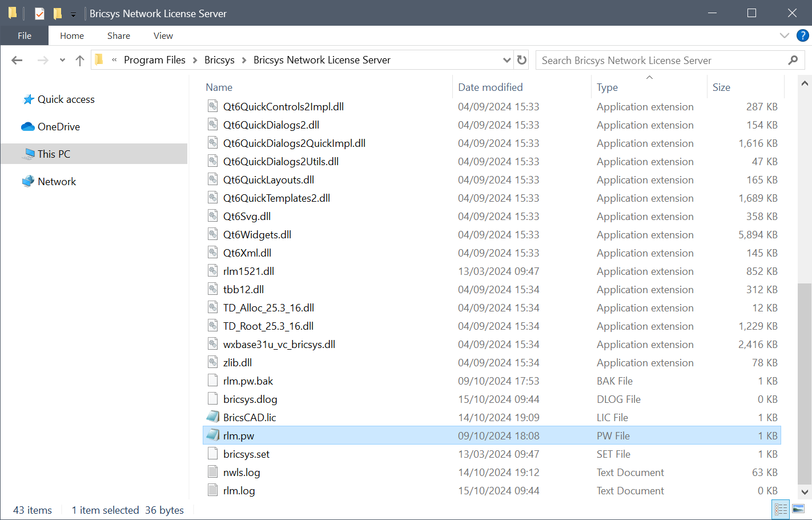The width and height of the screenshot is (812, 520).
Task: Open the Customize Quick Access Toolbar dropdown
Action: (x=73, y=14)
